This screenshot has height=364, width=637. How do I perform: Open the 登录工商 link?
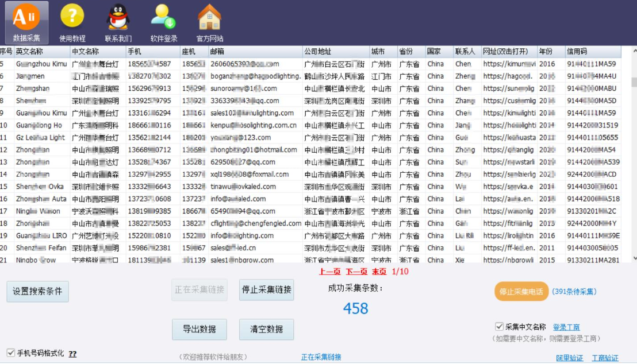click(566, 327)
